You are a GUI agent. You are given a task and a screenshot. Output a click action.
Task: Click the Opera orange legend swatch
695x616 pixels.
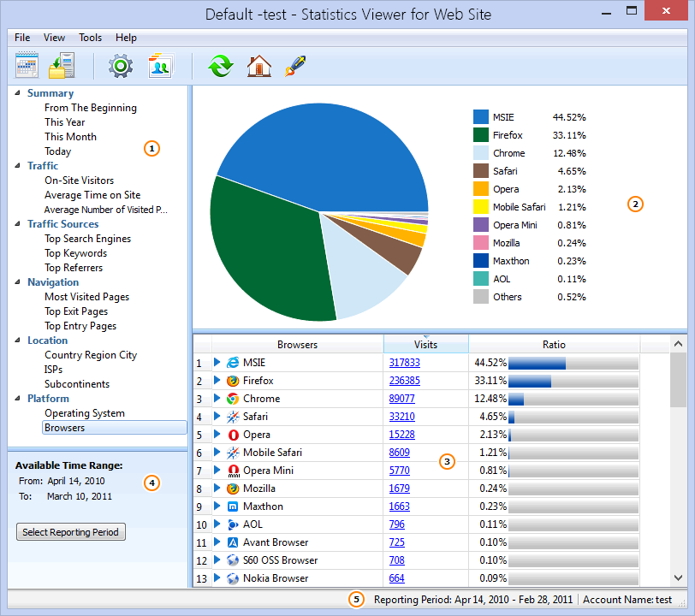coord(481,189)
